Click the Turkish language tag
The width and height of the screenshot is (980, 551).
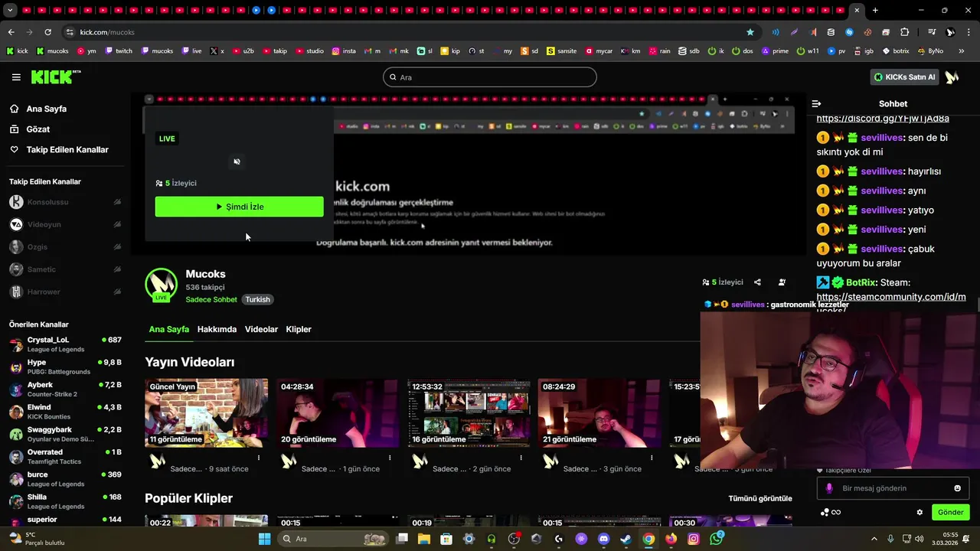pyautogui.click(x=257, y=299)
